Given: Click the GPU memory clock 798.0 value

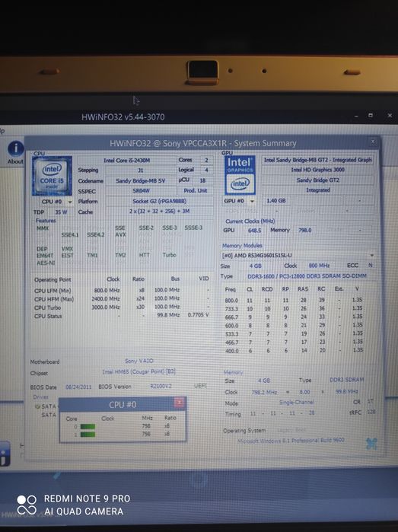Looking at the screenshot, I should pos(304,230).
